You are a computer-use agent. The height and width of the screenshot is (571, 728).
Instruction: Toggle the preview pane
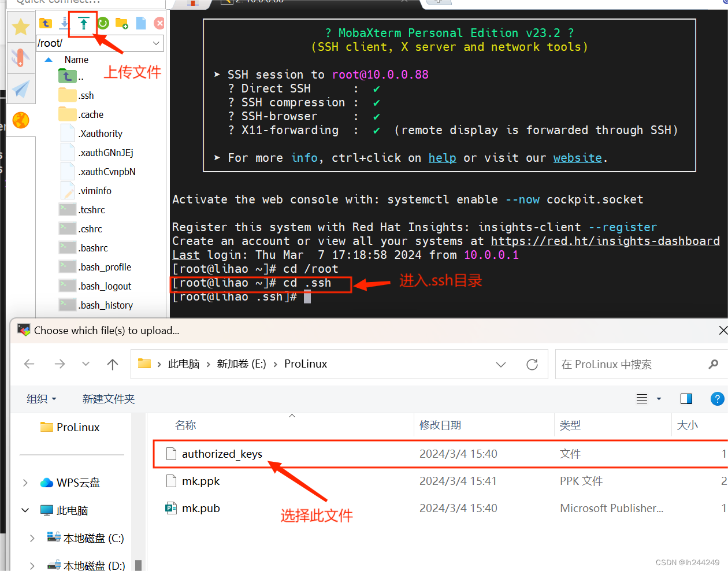(x=686, y=399)
